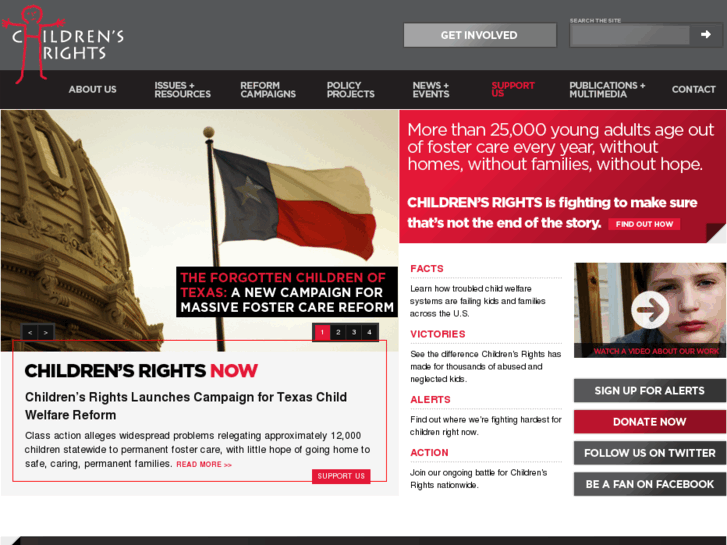
Task: Open the Contact page
Action: tap(694, 90)
